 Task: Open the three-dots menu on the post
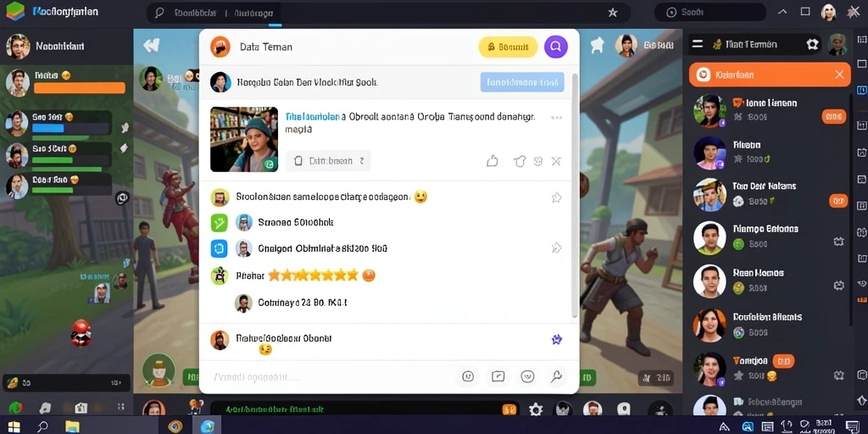[x=556, y=117]
